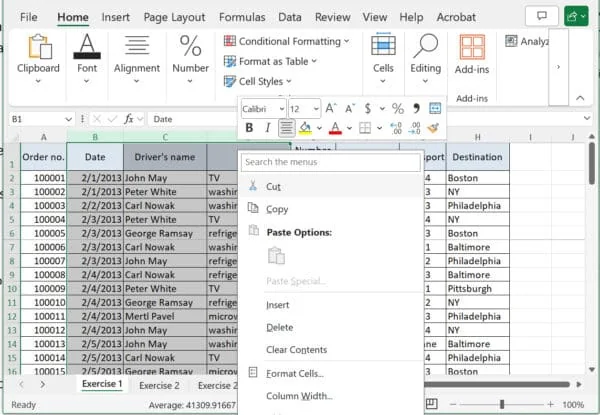
Task: Toggle Bold in the mini toolbar
Action: click(249, 128)
